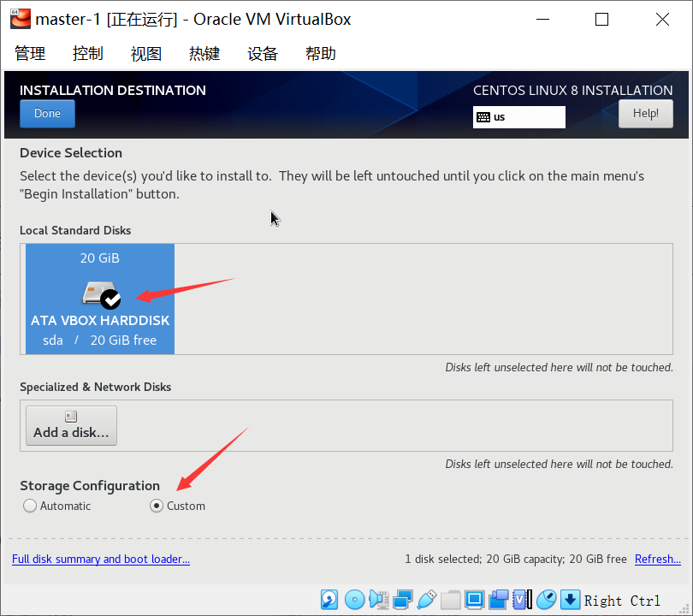Click the shared folders icon in status bar
693x616 pixels.
450,600
